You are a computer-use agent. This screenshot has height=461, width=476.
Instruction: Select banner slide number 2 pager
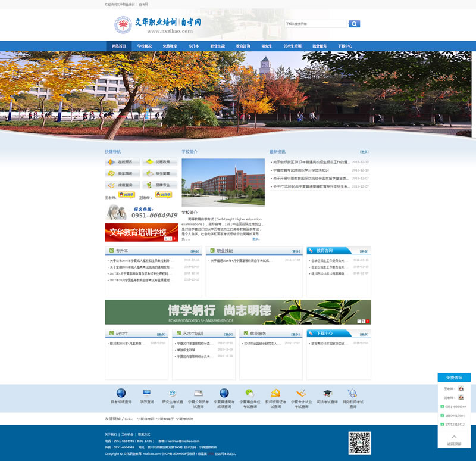click(x=363, y=321)
